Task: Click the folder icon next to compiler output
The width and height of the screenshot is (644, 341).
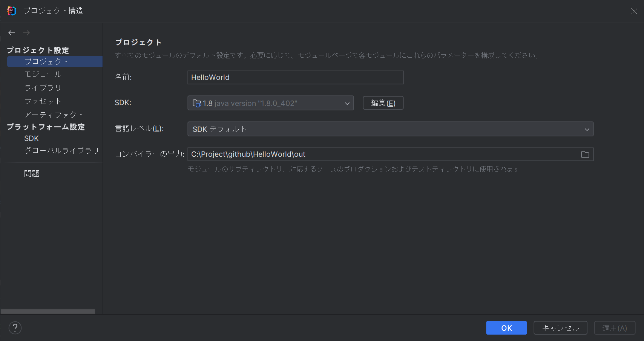Action: pyautogui.click(x=585, y=154)
